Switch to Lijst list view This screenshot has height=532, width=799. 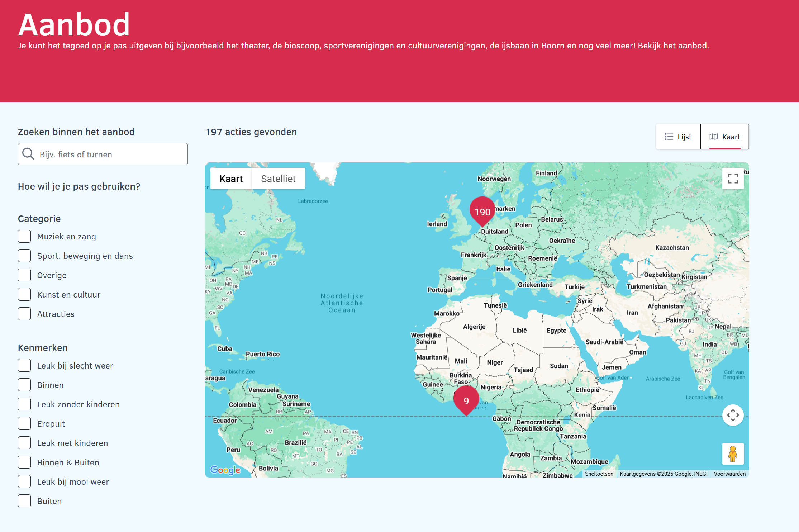tap(678, 137)
